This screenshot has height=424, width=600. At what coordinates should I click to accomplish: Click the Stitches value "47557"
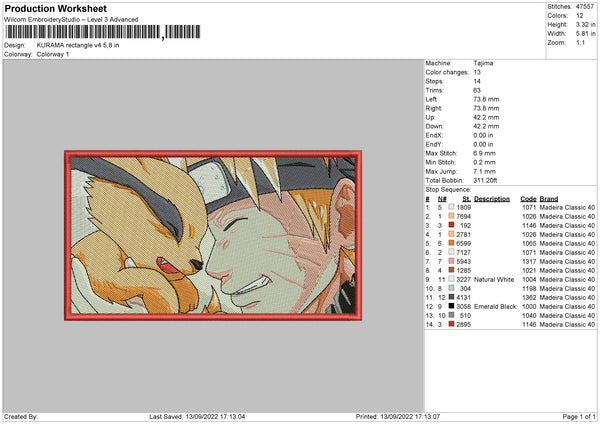(x=585, y=7)
